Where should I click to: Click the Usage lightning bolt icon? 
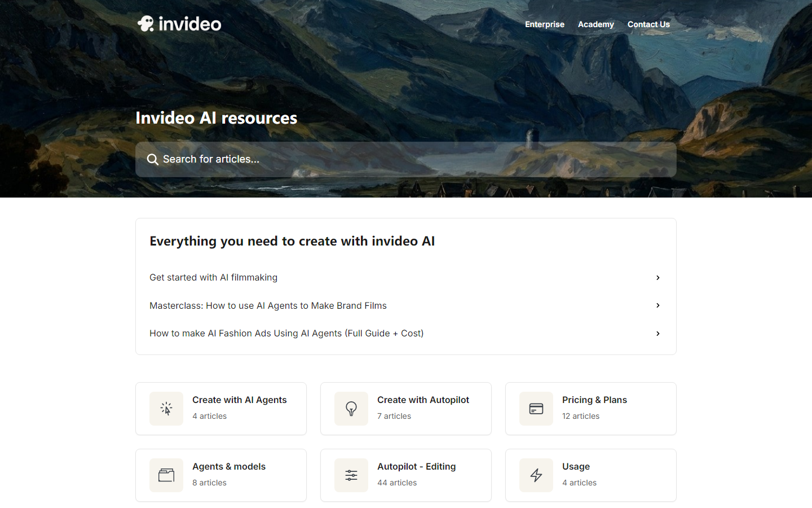(536, 475)
